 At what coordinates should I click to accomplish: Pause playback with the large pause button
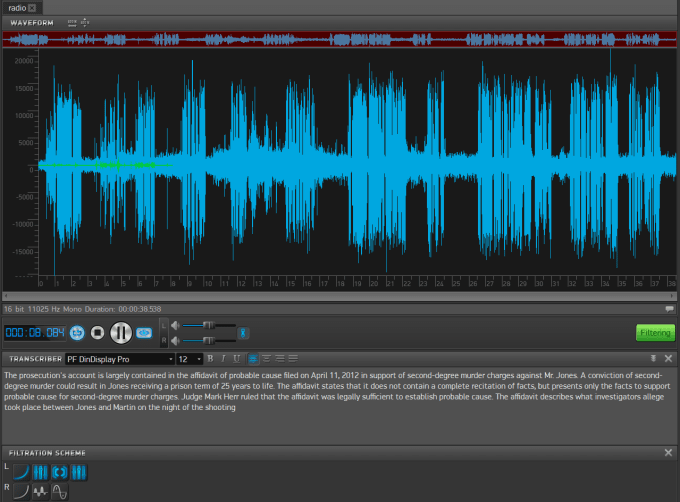coord(121,333)
